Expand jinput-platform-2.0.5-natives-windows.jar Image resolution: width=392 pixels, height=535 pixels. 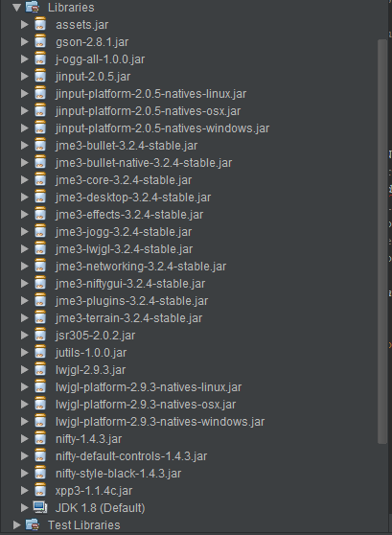25,128
